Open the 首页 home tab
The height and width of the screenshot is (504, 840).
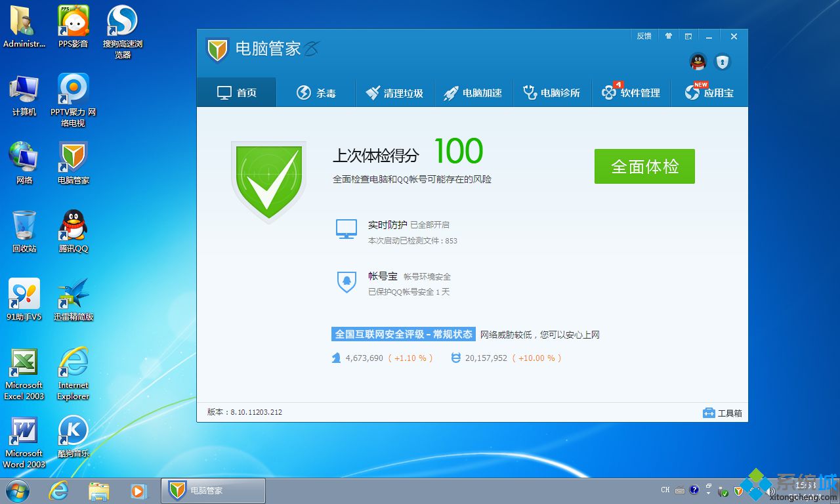pos(237,93)
